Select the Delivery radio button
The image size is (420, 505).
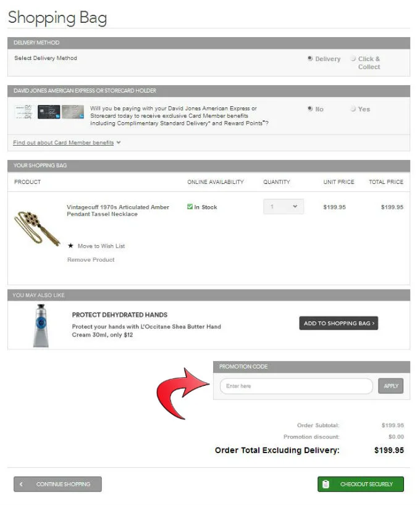[x=310, y=58]
